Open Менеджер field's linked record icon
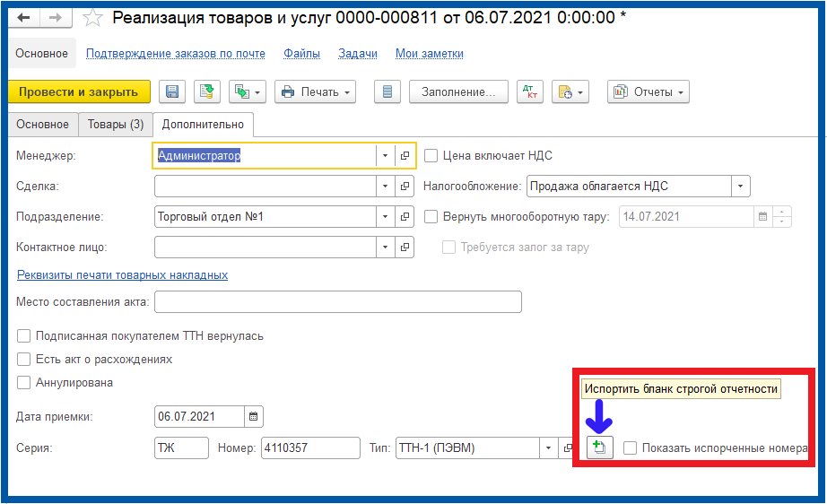The image size is (827, 504). coord(405,156)
